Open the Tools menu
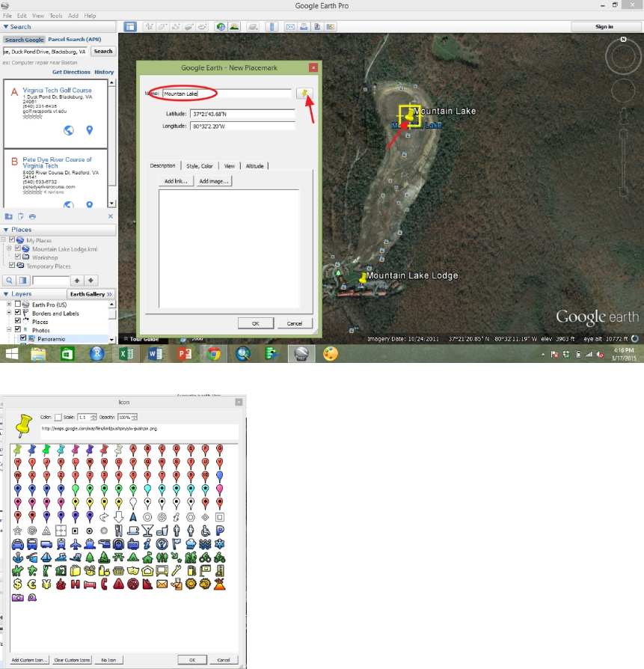 click(x=56, y=16)
